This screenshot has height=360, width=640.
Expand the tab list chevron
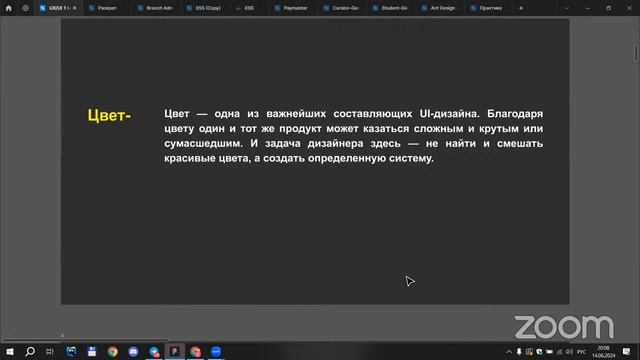(567, 8)
